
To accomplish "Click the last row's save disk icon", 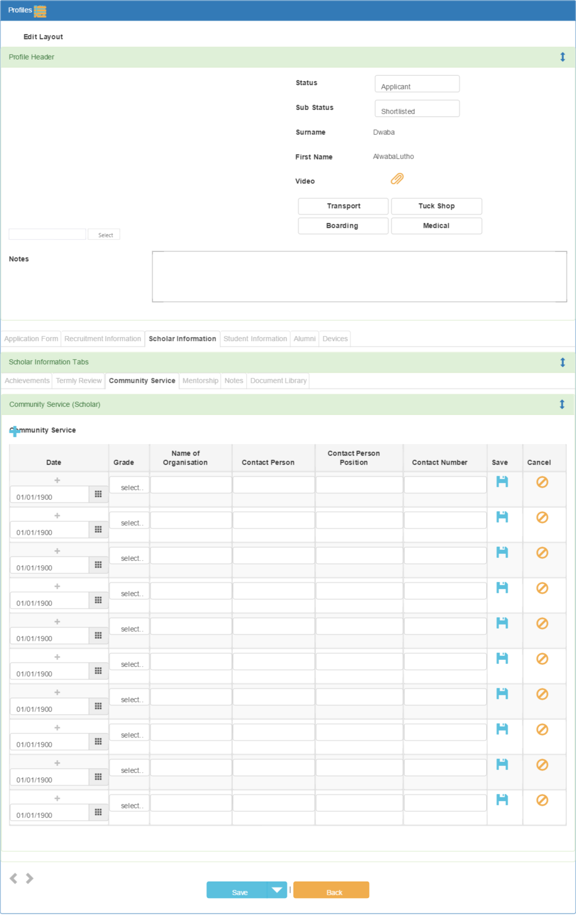I will pos(502,800).
